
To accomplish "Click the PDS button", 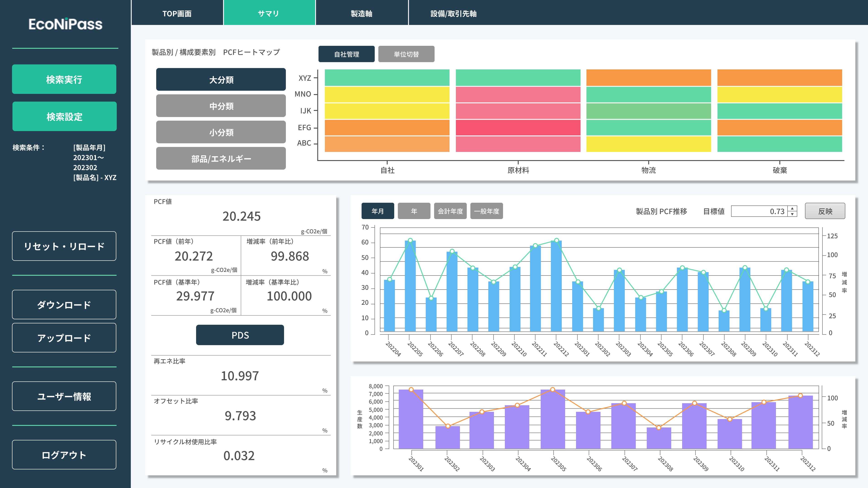I will (240, 335).
